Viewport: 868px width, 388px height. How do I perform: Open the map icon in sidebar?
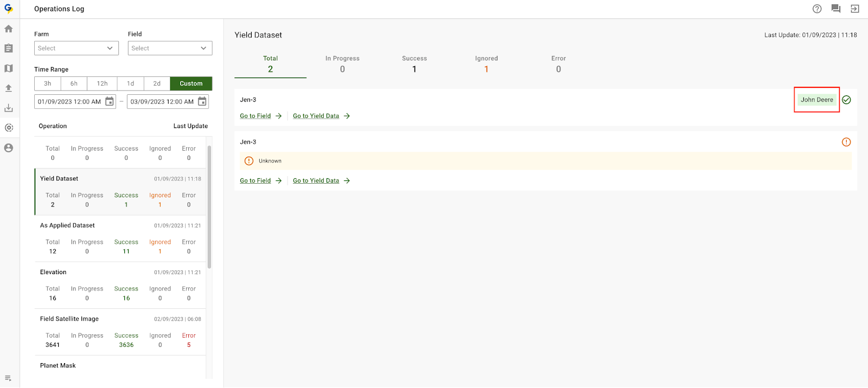click(9, 68)
